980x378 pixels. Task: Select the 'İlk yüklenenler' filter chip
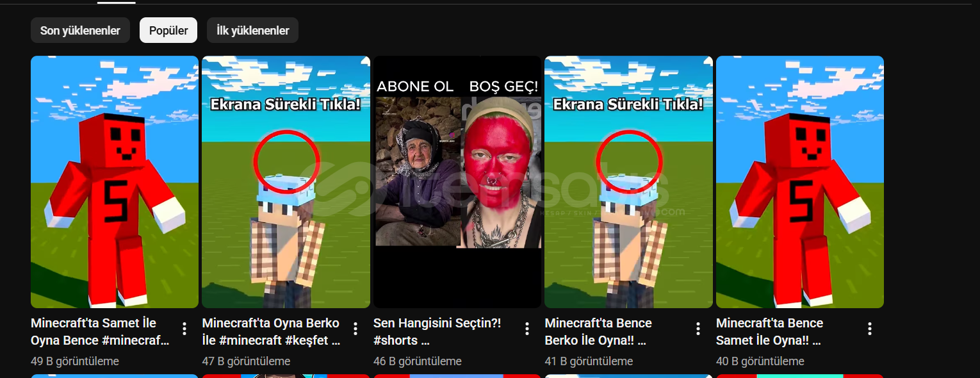tap(252, 30)
